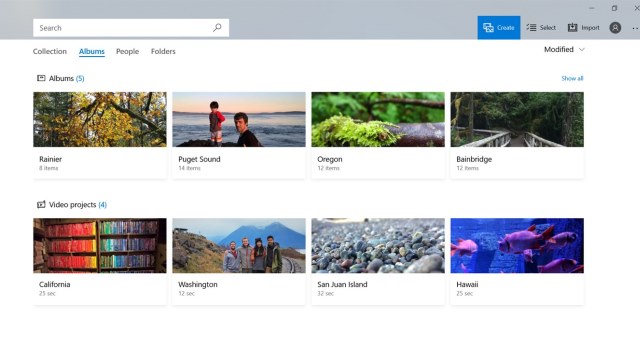Switch to the People tab
The width and height of the screenshot is (640, 360).
point(127,51)
